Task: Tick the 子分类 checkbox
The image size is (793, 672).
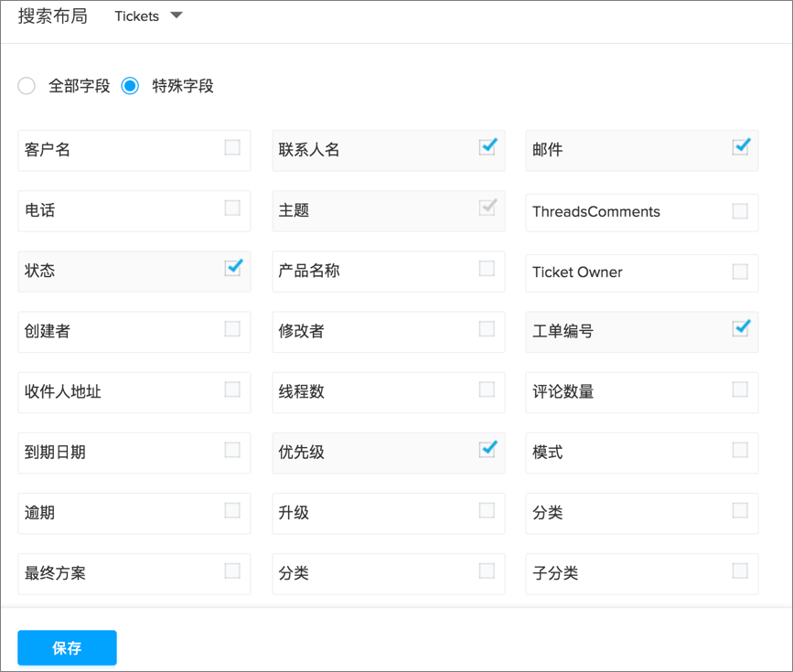Action: point(740,571)
